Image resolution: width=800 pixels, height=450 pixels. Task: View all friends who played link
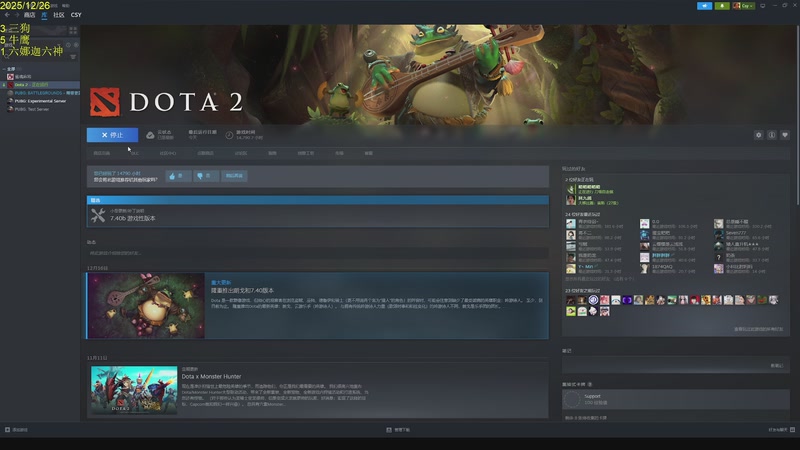click(758, 329)
